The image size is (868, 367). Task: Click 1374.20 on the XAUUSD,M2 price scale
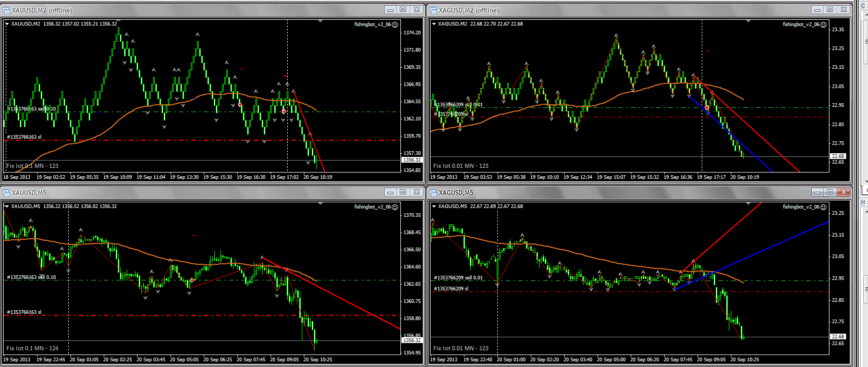click(x=412, y=33)
